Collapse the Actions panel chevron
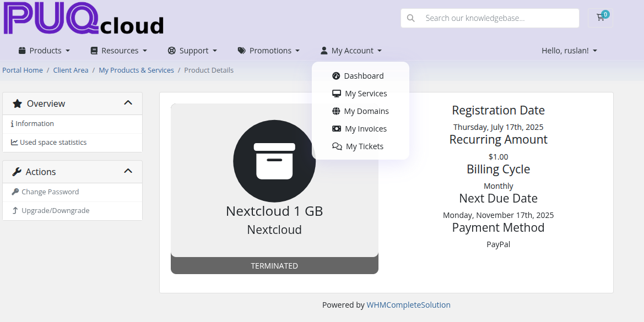This screenshot has height=322, width=644. 128,171
